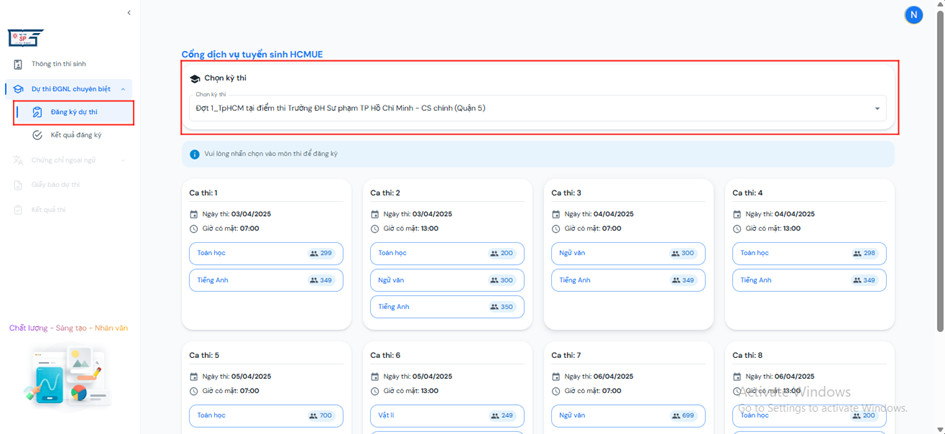Screen dimensions: 945x434
Task: Expand the Chứng chỉ ngoại ngữ submenu
Action: pos(123,160)
